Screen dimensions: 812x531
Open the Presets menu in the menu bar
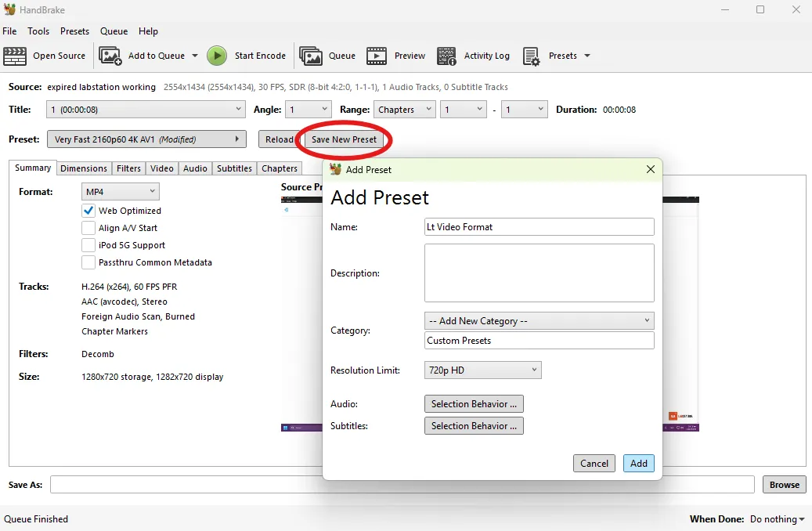click(x=74, y=31)
